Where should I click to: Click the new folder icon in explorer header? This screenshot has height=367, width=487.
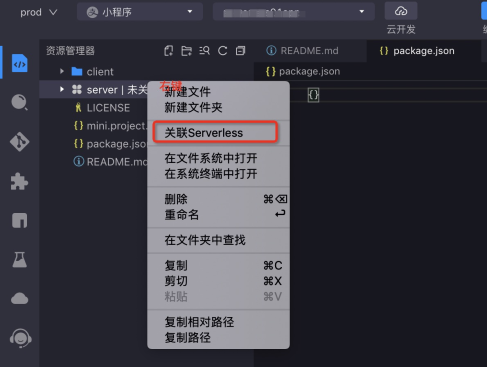(186, 51)
